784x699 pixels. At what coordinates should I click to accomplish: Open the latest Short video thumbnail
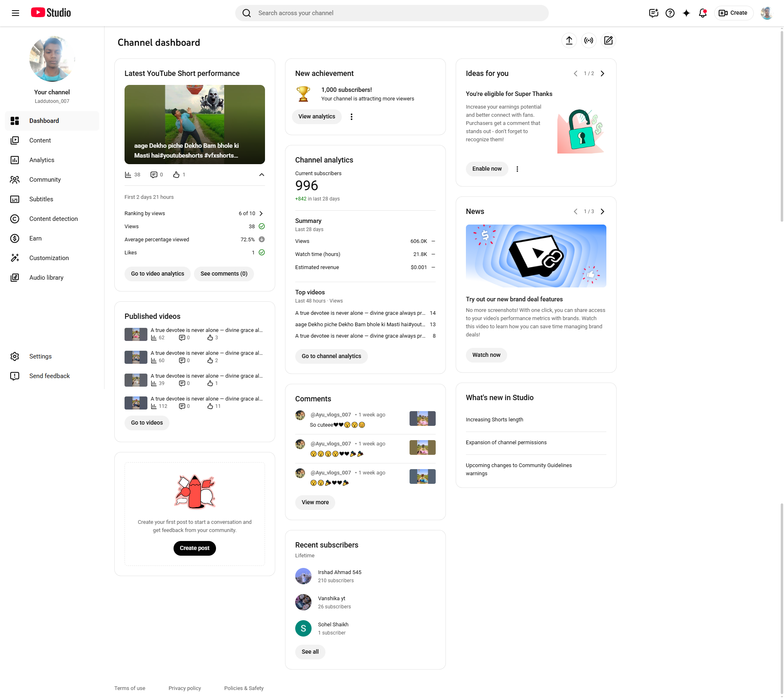195,124
